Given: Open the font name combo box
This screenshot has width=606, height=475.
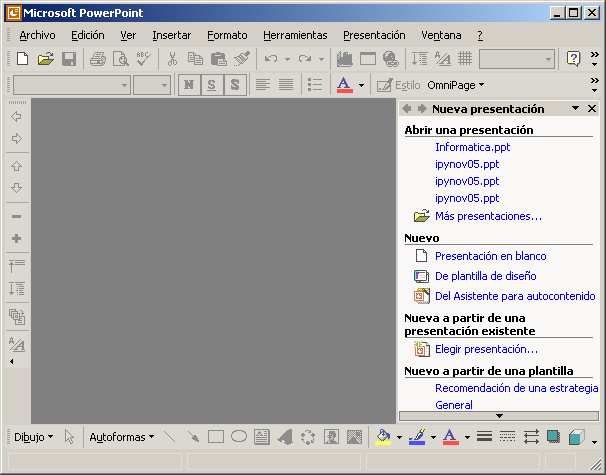Looking at the screenshot, I should click(x=70, y=85).
